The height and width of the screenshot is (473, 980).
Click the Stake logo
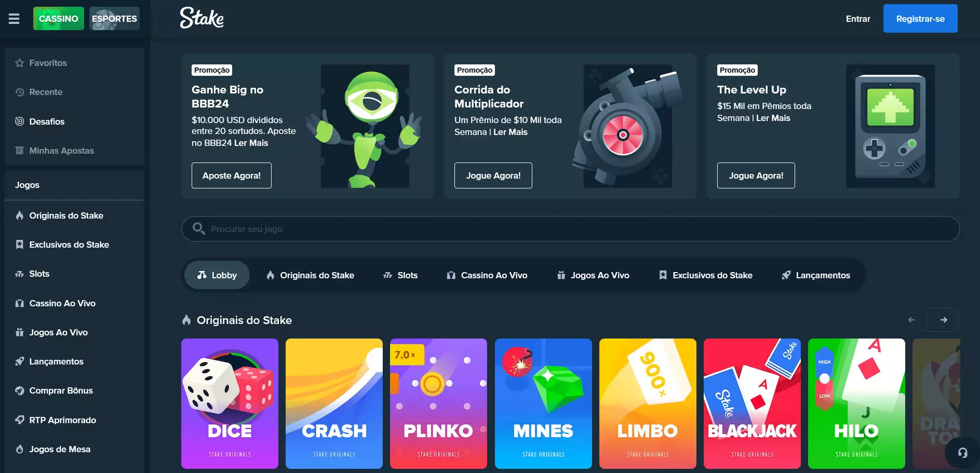click(x=202, y=18)
